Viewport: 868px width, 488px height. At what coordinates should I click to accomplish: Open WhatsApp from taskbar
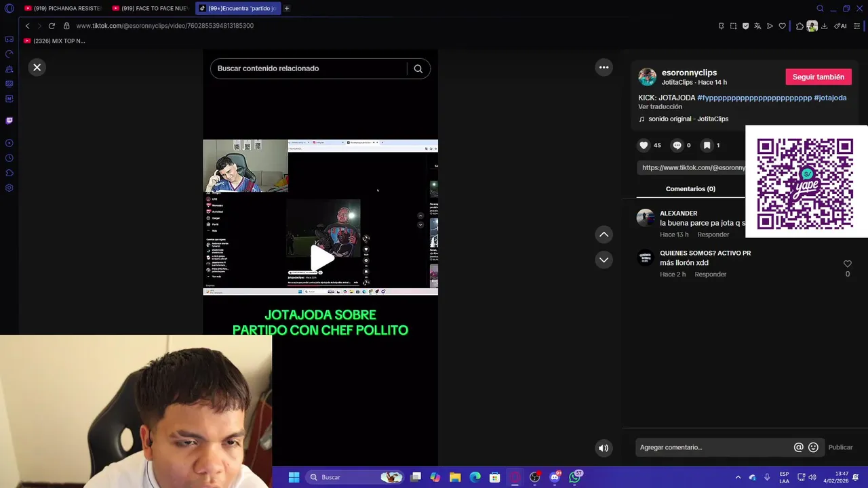coord(575,477)
